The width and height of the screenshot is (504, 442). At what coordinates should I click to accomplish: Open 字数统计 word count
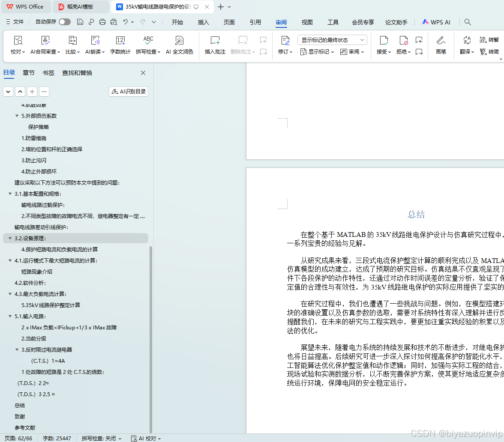120,45
